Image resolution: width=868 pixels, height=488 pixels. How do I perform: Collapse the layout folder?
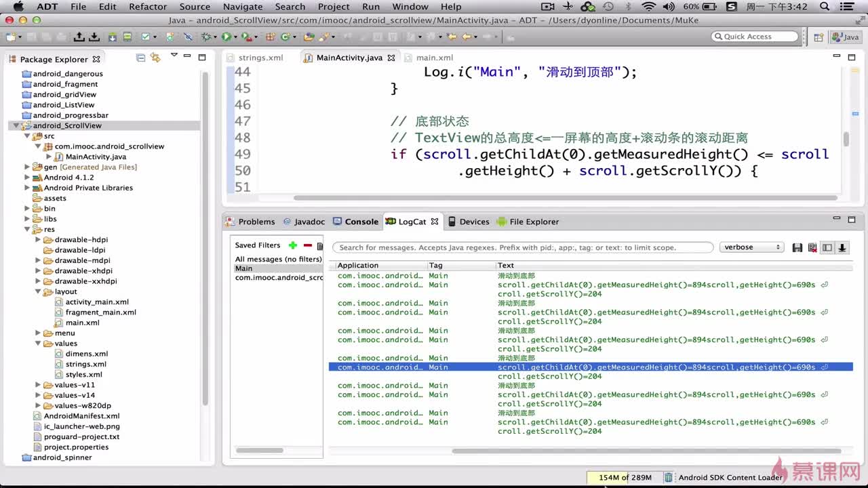click(x=38, y=291)
